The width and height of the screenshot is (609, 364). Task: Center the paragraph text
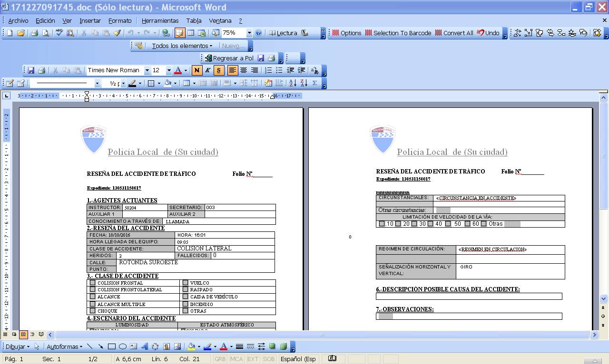(243, 70)
